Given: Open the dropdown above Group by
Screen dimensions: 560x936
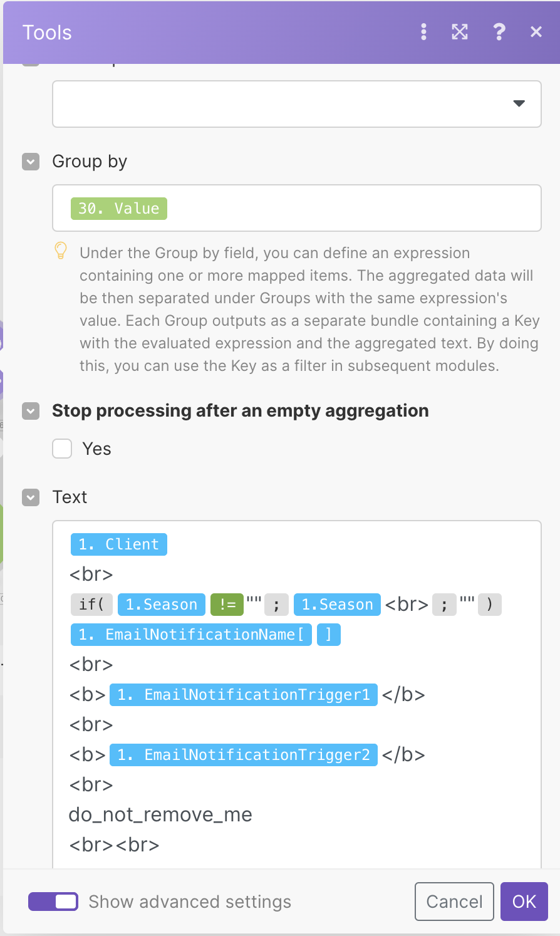Looking at the screenshot, I should 296,104.
